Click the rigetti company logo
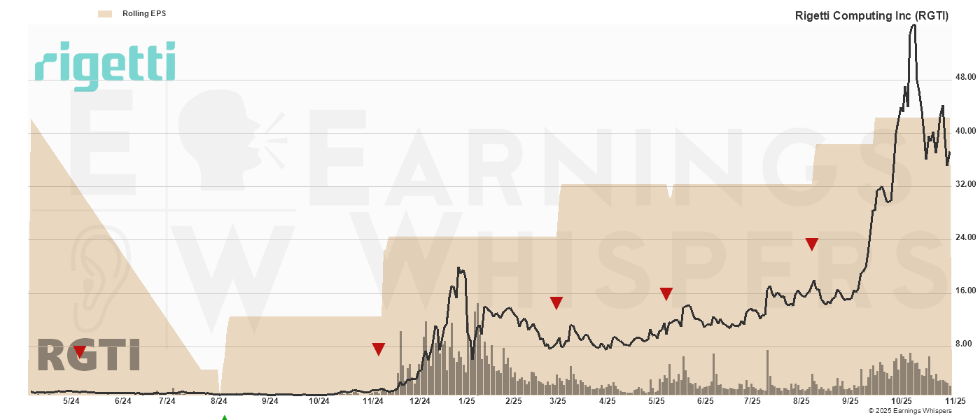980x420 pixels. point(105,66)
